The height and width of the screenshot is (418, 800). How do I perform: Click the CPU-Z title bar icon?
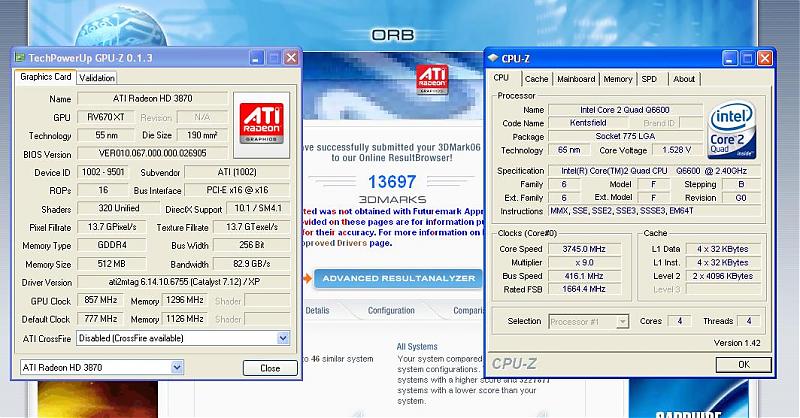493,58
